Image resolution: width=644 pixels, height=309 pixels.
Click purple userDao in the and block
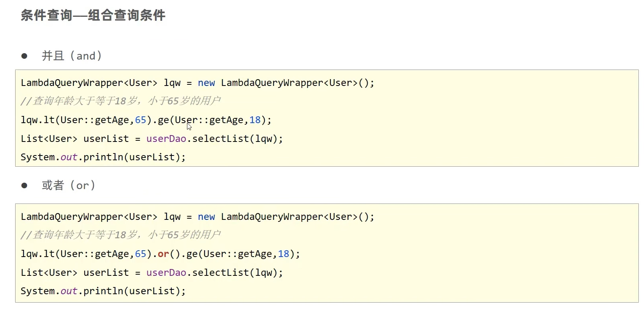coord(166,139)
